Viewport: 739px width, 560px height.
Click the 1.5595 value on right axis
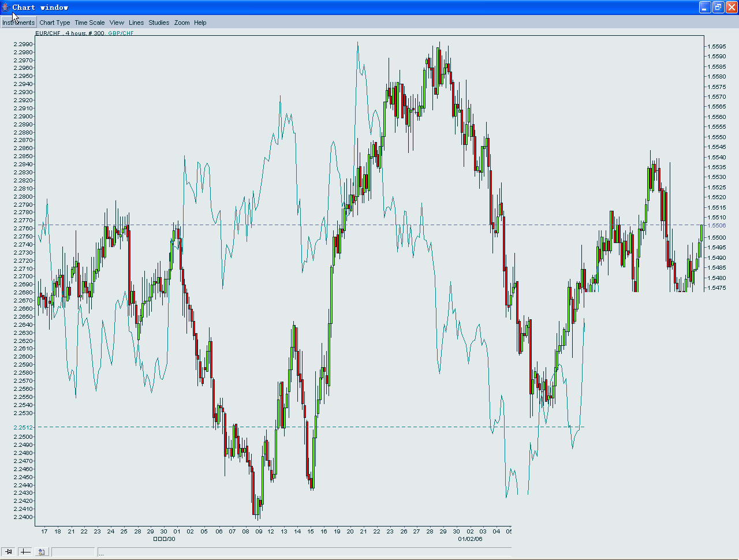click(716, 46)
